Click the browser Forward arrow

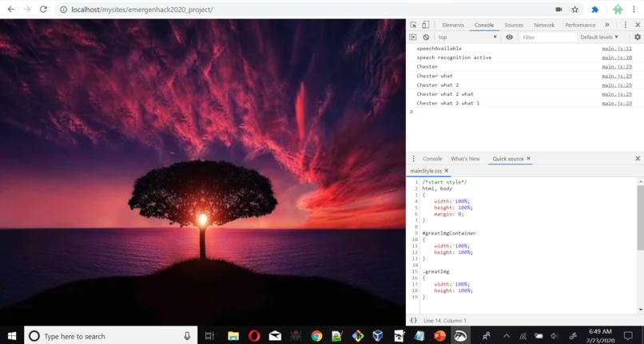pos(27,9)
